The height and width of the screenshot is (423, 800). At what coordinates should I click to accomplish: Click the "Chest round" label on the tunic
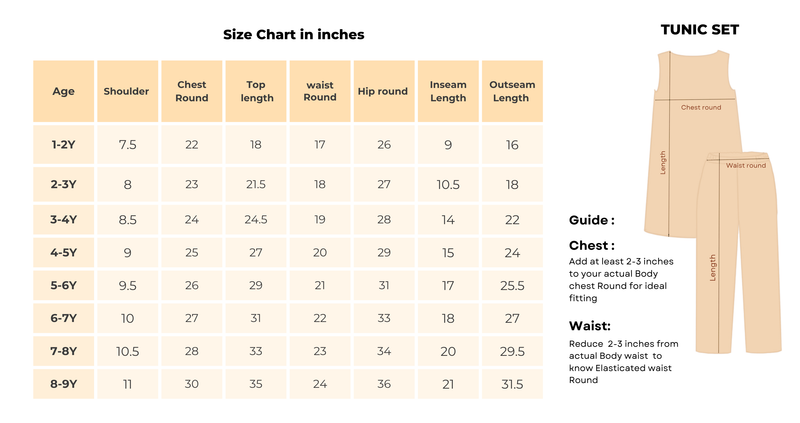(x=700, y=107)
